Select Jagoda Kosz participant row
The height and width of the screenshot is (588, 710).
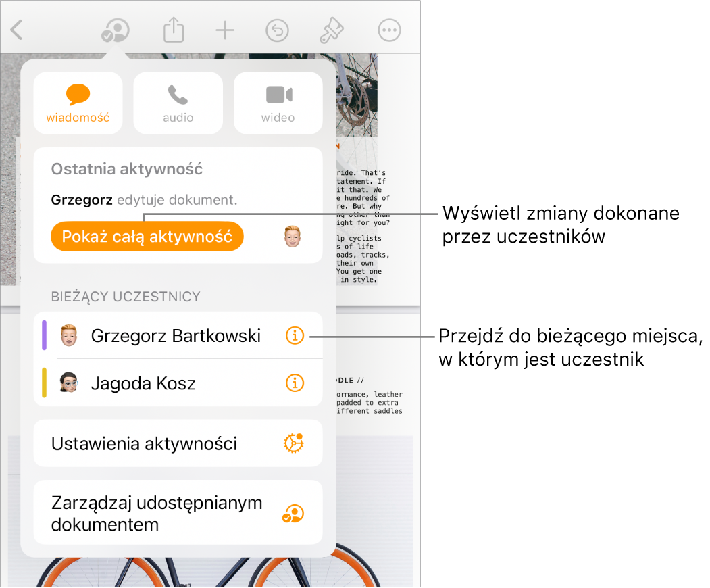coord(178,383)
